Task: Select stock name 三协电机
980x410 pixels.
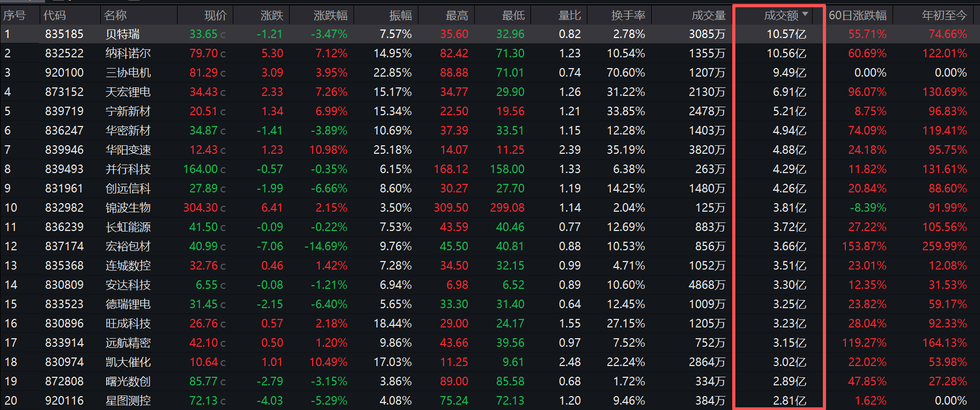Action: coord(128,73)
